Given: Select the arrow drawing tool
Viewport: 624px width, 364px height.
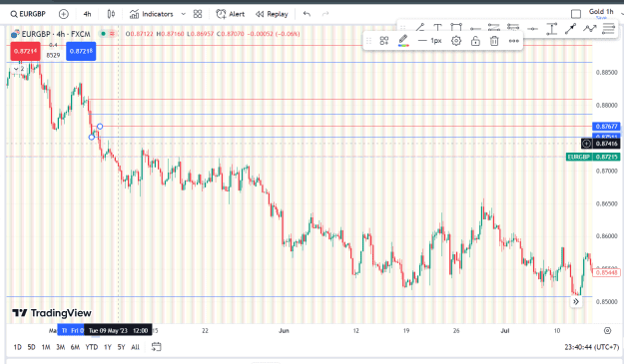Looking at the screenshot, I should 570,29.
